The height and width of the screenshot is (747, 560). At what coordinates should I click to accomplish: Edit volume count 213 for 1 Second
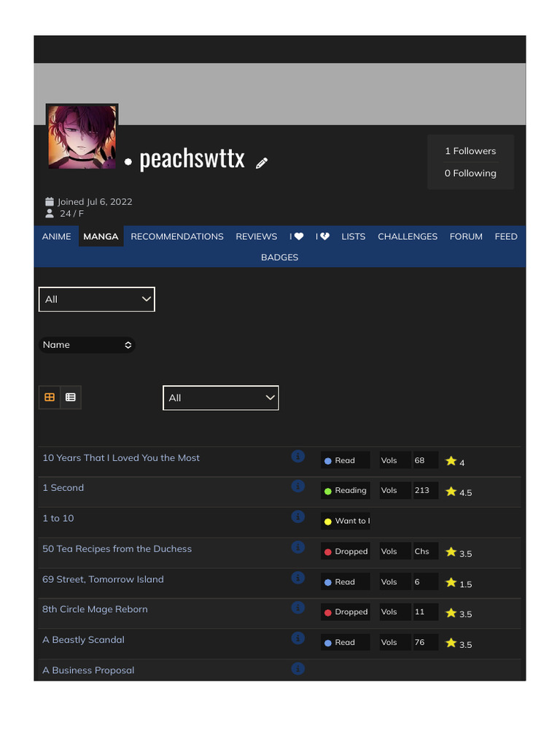pos(425,490)
